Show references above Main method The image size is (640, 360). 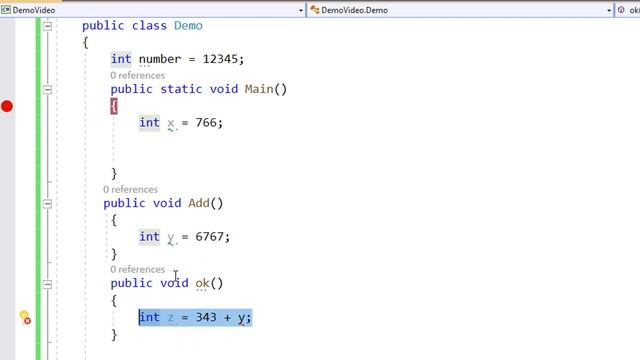[138, 76]
